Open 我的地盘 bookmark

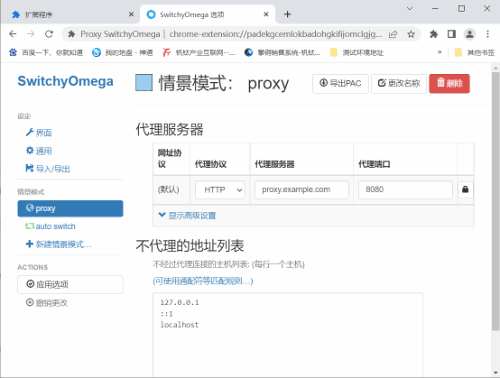point(122,53)
